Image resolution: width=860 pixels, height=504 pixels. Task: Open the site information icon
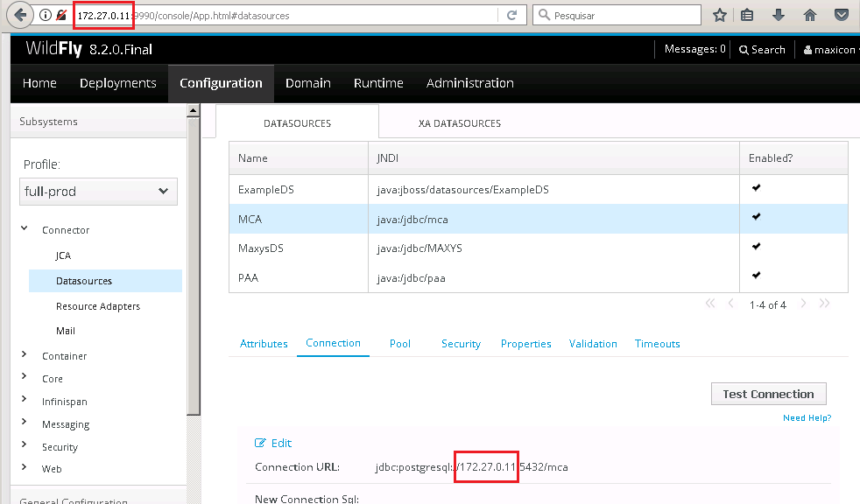46,15
